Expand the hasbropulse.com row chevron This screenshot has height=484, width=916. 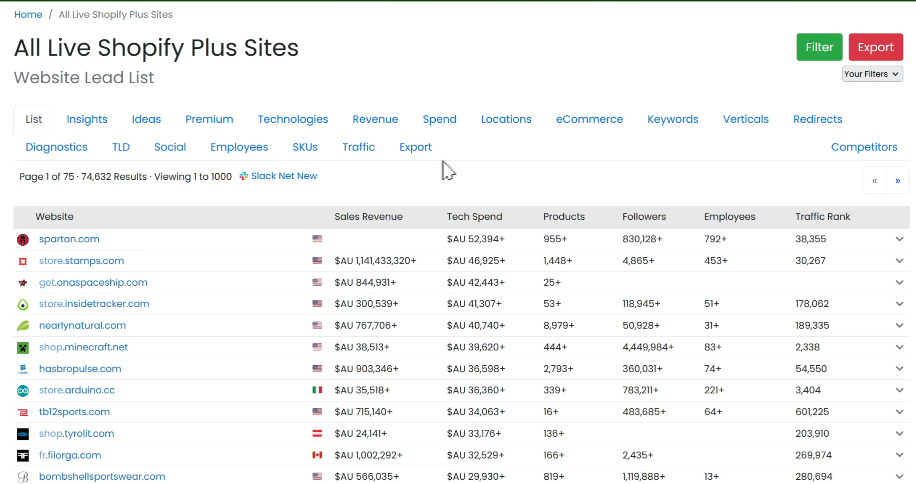[x=900, y=368]
